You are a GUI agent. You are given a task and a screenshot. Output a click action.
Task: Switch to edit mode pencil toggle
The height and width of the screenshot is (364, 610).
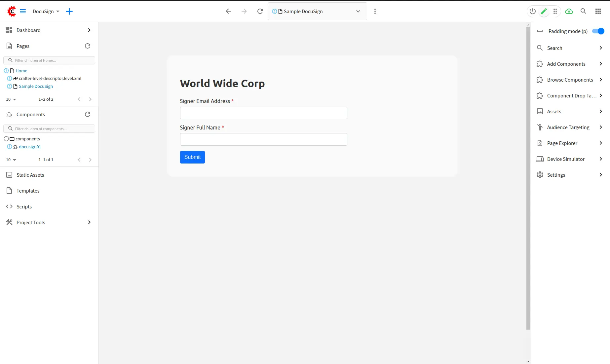coord(544,12)
